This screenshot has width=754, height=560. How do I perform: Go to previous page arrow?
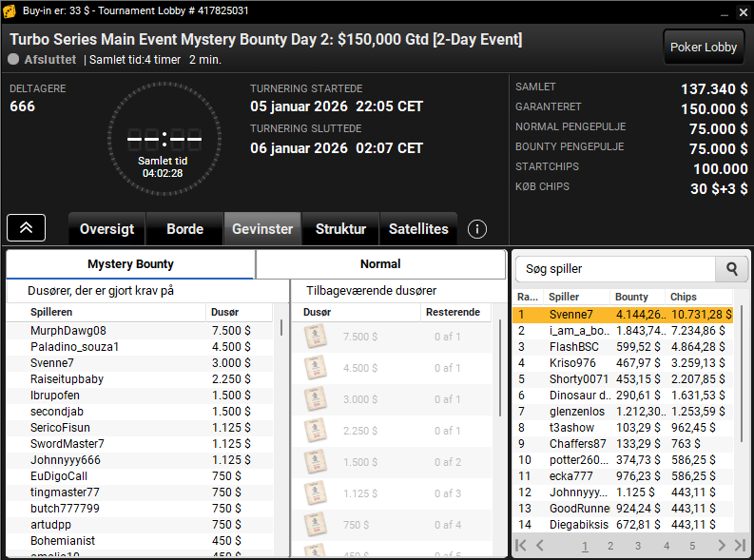point(540,546)
